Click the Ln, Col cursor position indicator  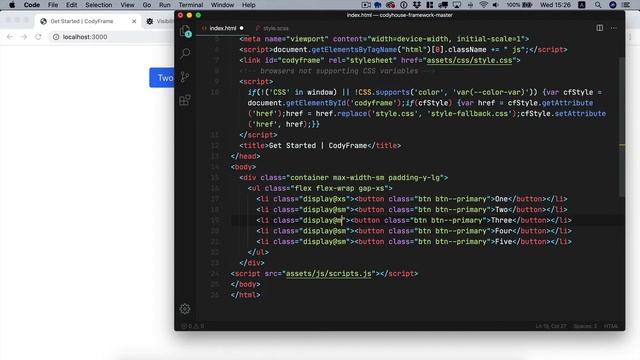(551, 326)
